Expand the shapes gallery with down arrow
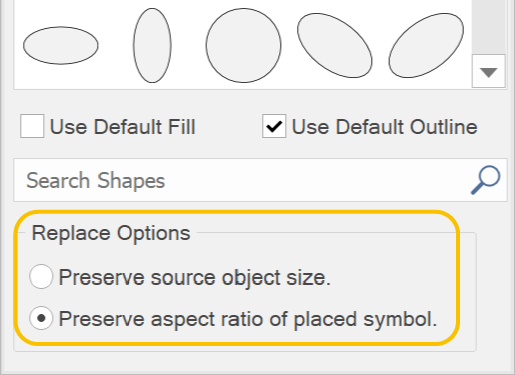Image resolution: width=515 pixels, height=375 pixels. click(489, 71)
